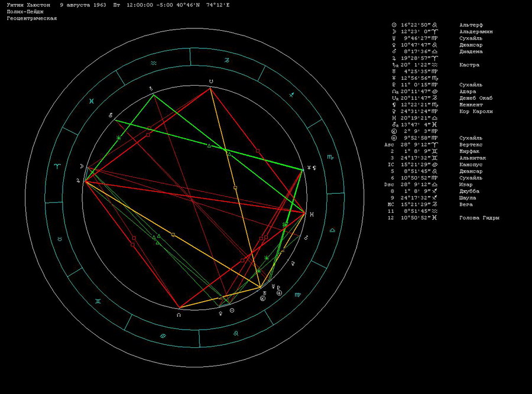Click the Capricorn glyph on the zodiac ring
Image resolution: width=532 pixels, height=394 pixels.
point(226,60)
